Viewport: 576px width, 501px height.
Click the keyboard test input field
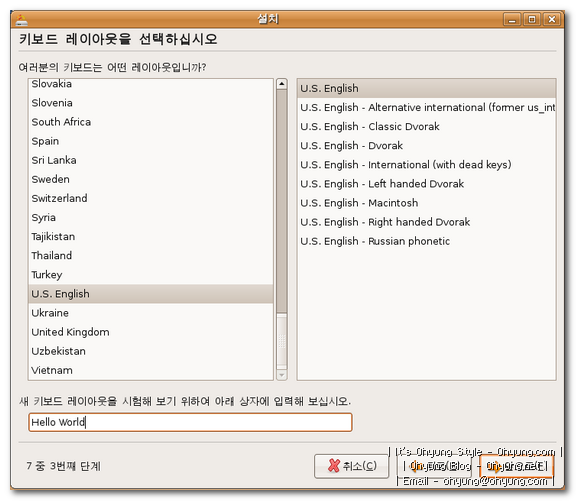(190, 422)
